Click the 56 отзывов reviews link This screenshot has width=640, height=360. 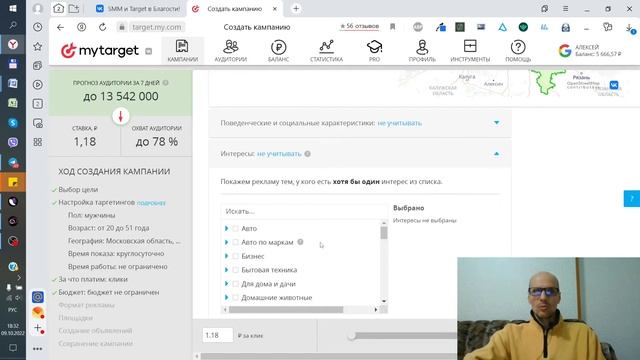pos(360,26)
